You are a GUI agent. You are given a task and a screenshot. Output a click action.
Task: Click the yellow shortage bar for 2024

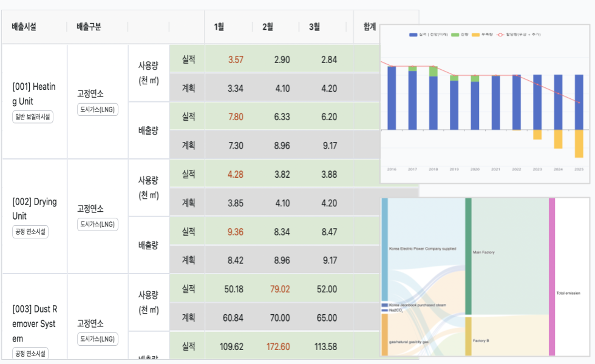558,139
